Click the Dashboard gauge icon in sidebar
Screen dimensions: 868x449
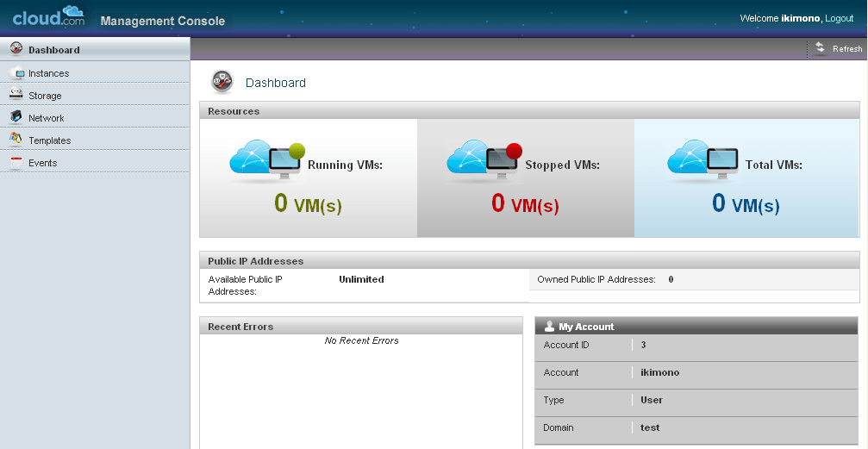click(x=16, y=48)
